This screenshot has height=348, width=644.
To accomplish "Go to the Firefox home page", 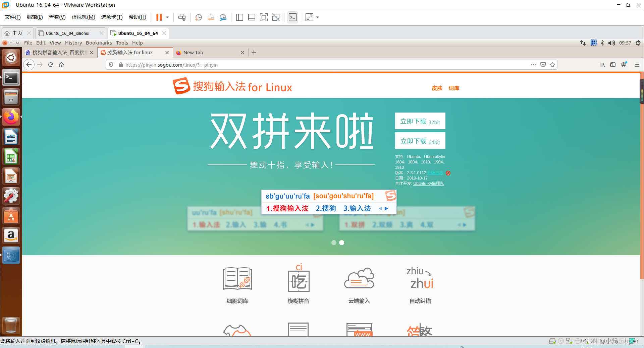I will (x=61, y=65).
